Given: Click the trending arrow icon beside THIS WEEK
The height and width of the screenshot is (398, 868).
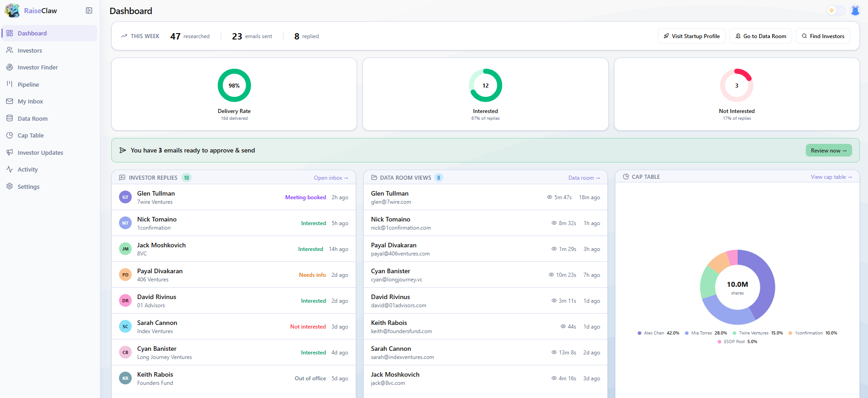Looking at the screenshot, I should (x=124, y=36).
